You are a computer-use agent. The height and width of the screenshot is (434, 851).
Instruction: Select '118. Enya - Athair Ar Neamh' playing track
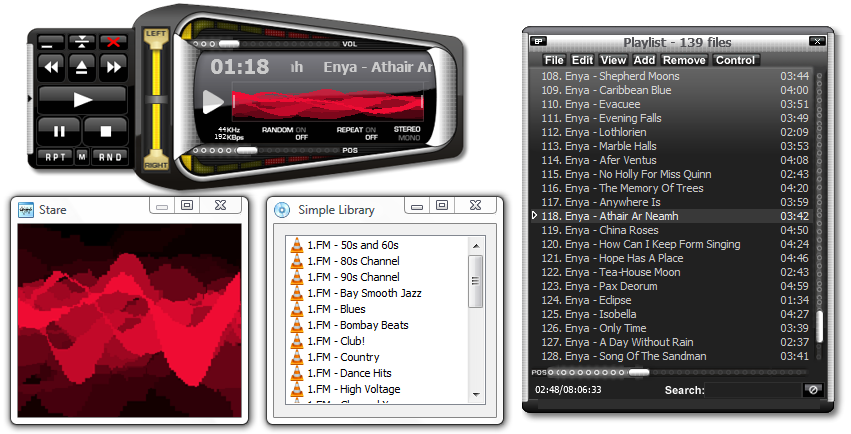675,216
